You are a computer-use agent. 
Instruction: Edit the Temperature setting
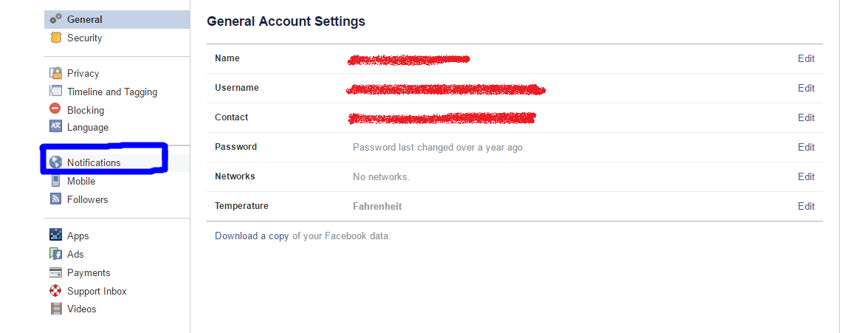806,206
